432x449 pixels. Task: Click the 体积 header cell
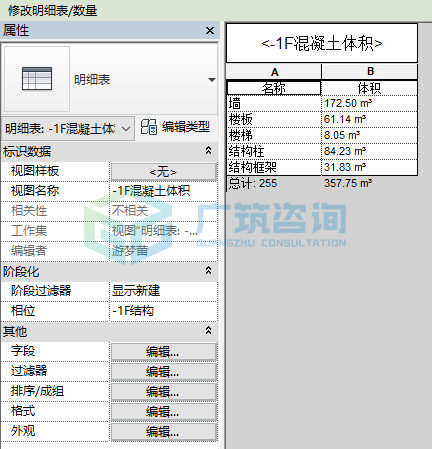[369, 88]
